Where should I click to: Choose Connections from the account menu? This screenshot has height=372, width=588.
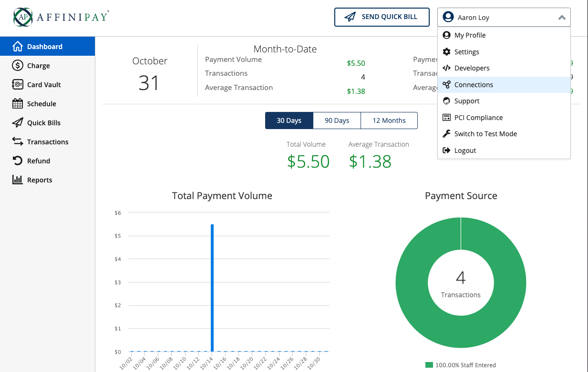(474, 84)
